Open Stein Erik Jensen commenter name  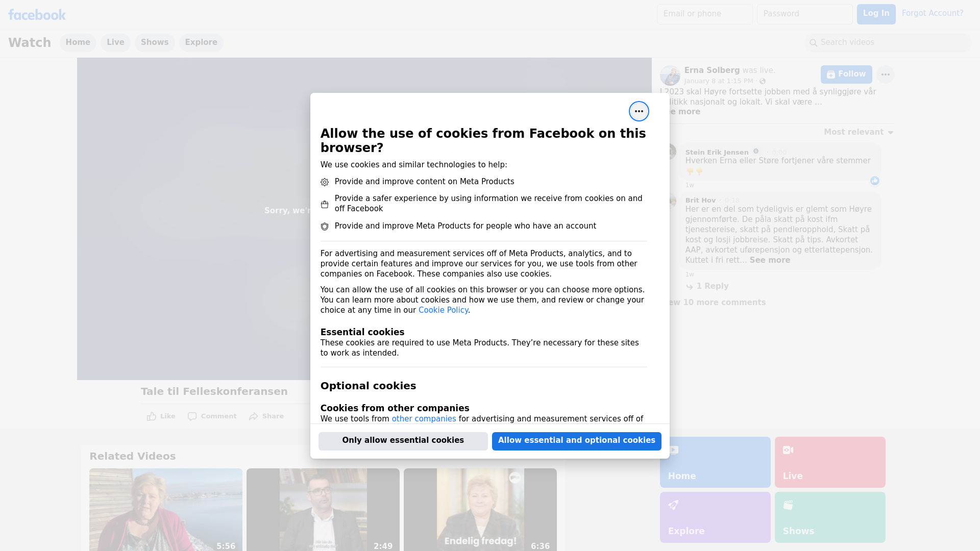click(x=717, y=152)
